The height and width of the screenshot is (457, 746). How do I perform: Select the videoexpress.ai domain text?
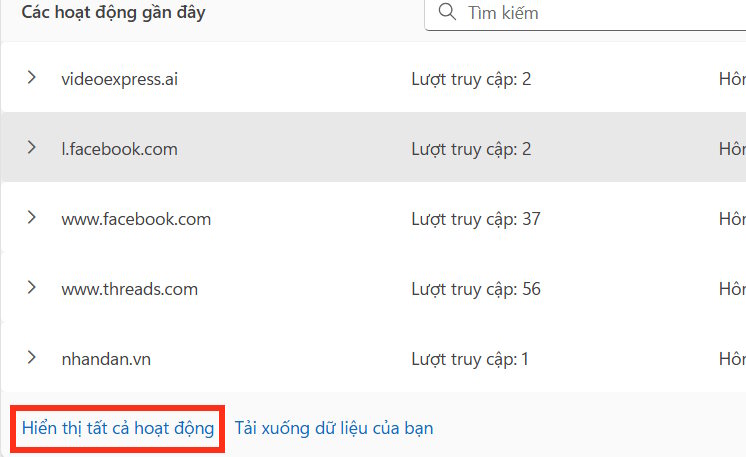(119, 79)
